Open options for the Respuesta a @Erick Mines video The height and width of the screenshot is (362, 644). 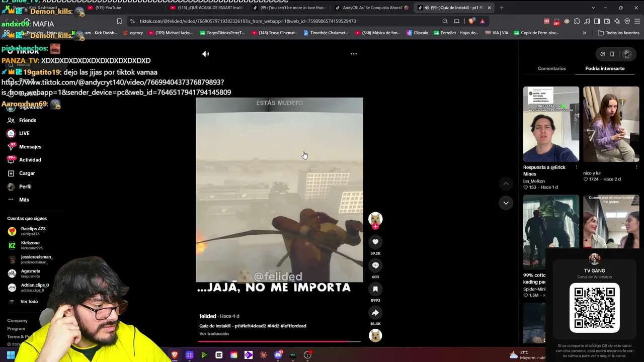tap(577, 167)
